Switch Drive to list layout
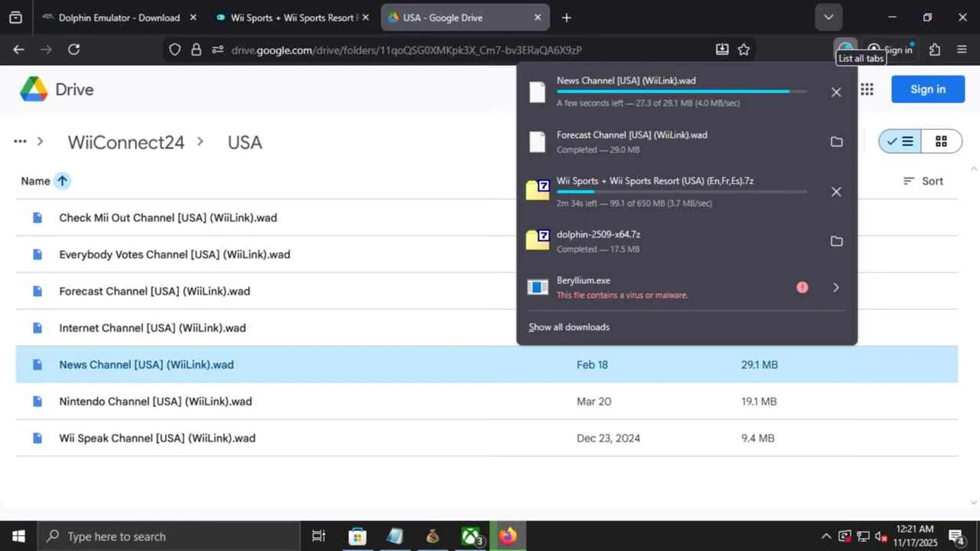The width and height of the screenshot is (980, 551). (x=900, y=142)
